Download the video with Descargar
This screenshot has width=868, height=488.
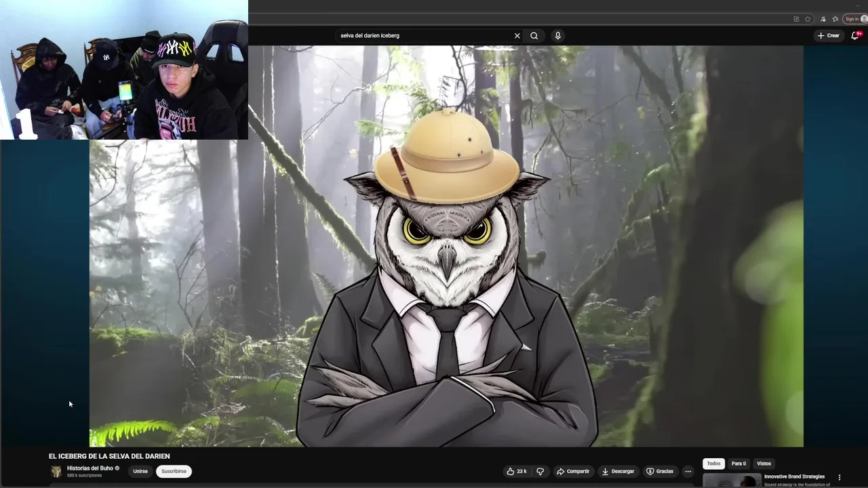(x=618, y=471)
